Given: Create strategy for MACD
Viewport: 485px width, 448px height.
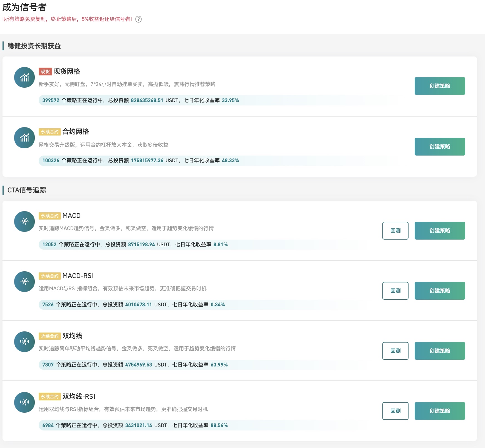Looking at the screenshot, I should (x=440, y=231).
